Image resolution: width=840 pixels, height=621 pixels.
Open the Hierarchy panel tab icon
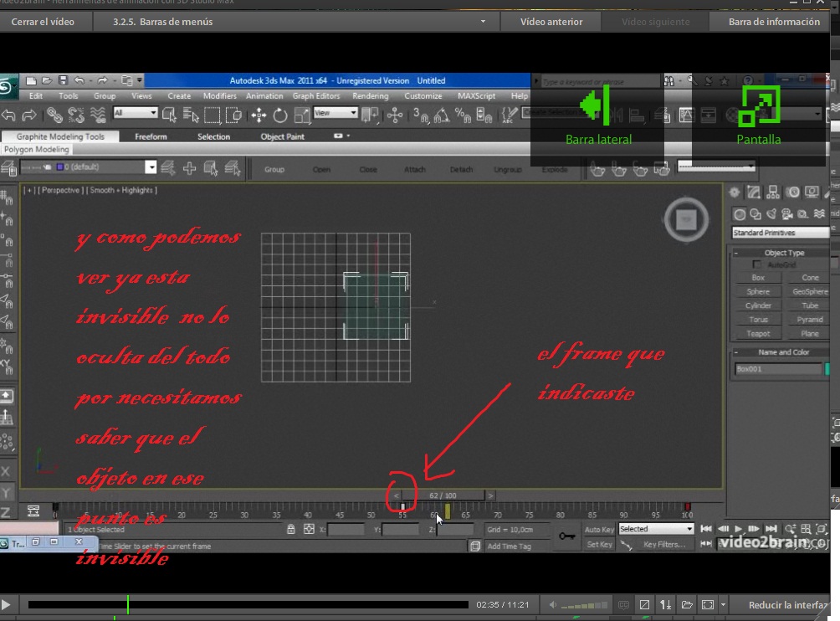(x=773, y=192)
